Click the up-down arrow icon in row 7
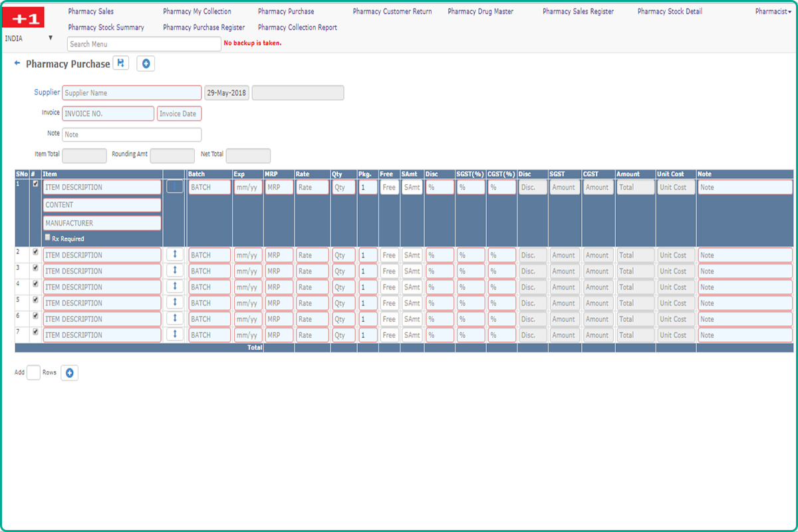798x532 pixels. click(x=174, y=334)
